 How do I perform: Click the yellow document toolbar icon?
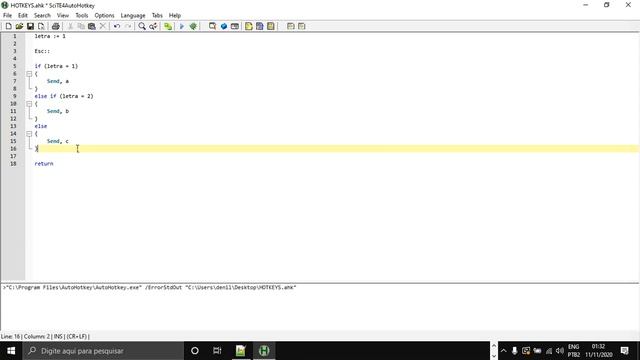(249, 26)
